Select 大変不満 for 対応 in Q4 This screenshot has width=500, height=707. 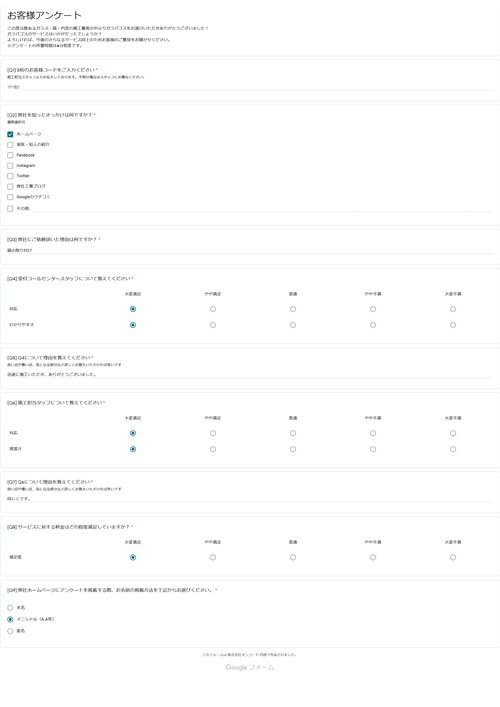[453, 309]
